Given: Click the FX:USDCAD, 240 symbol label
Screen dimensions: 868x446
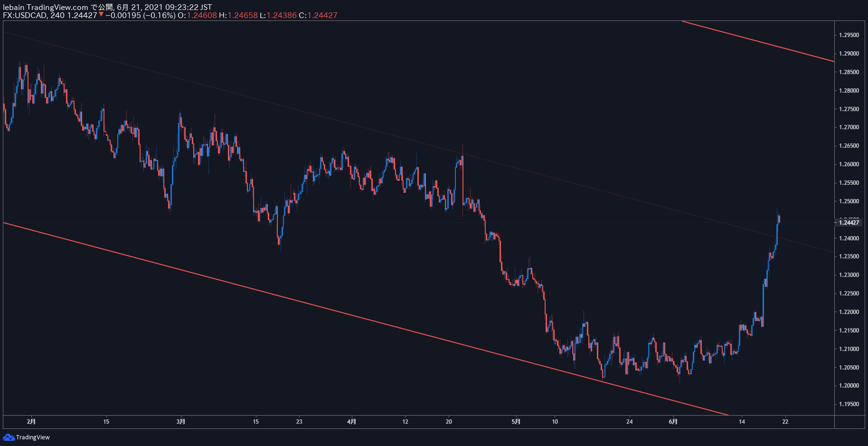Looking at the screenshot, I should [34, 15].
